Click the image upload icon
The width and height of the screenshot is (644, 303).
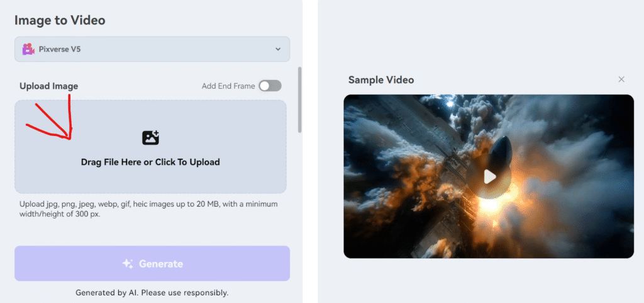click(150, 137)
